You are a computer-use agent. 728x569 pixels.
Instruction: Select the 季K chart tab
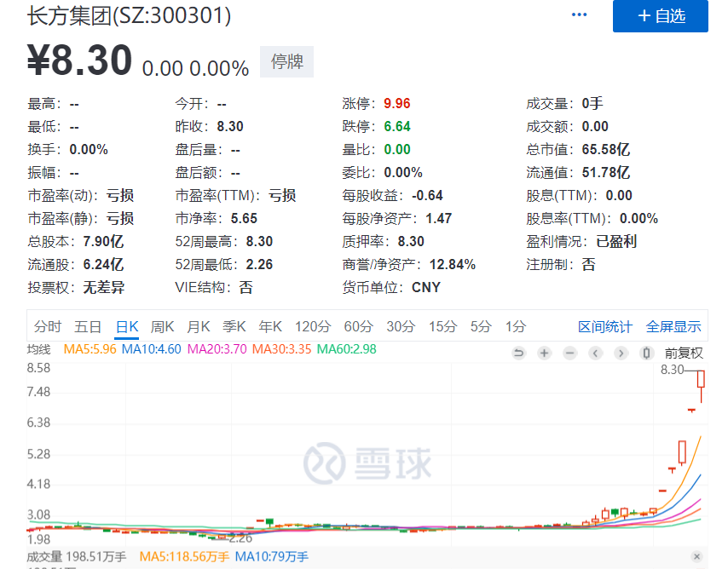coord(234,327)
